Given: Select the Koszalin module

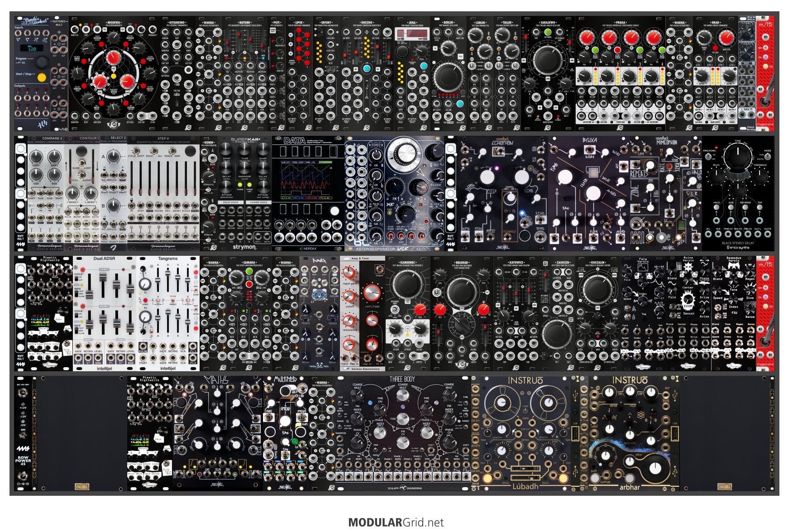Looking at the screenshot, I should pos(598,313).
